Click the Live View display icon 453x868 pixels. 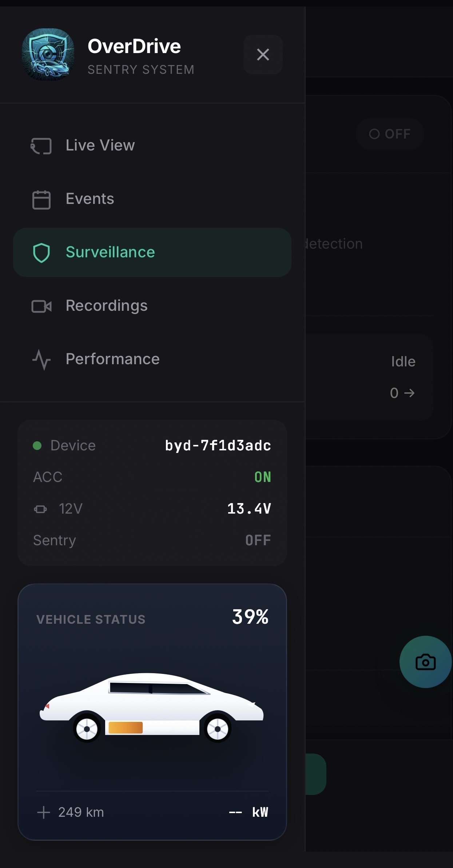pos(41,145)
